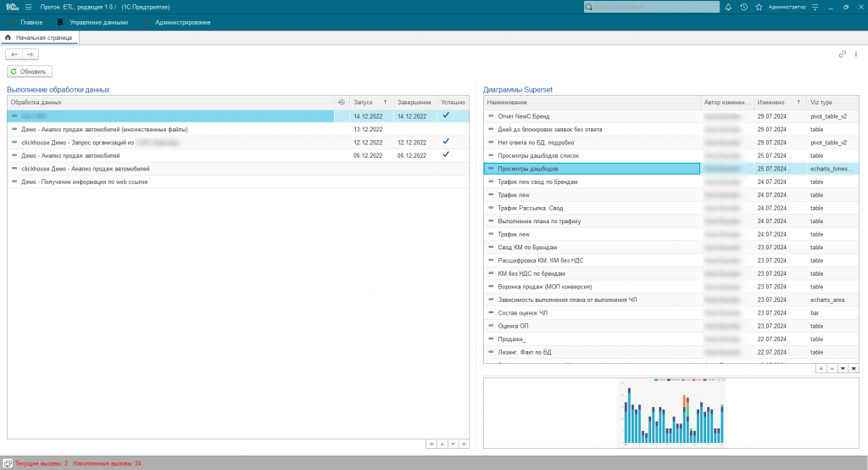The image size is (868, 470).
Task: Click status bar calls window icon
Action: click(x=7, y=463)
